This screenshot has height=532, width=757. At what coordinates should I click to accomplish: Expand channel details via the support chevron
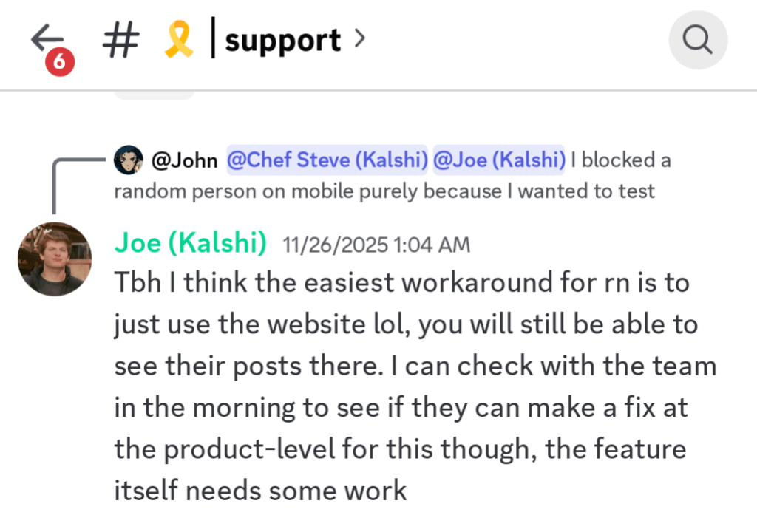tap(359, 38)
